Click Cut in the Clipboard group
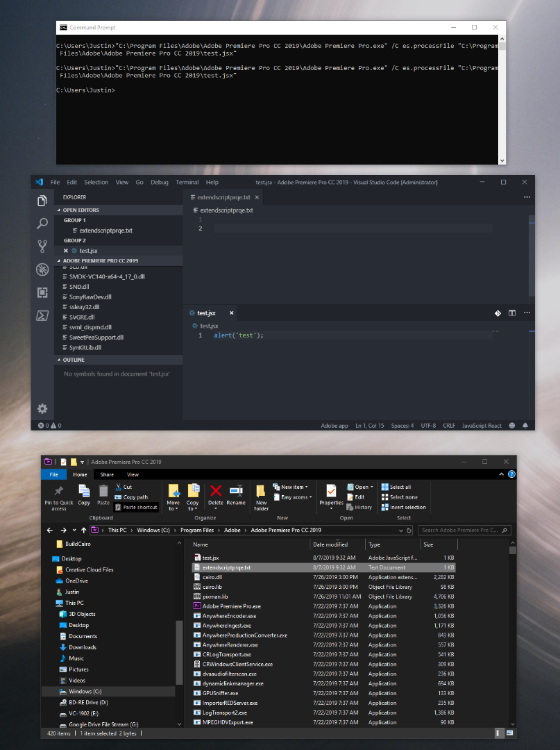560x750 pixels. [x=124, y=487]
